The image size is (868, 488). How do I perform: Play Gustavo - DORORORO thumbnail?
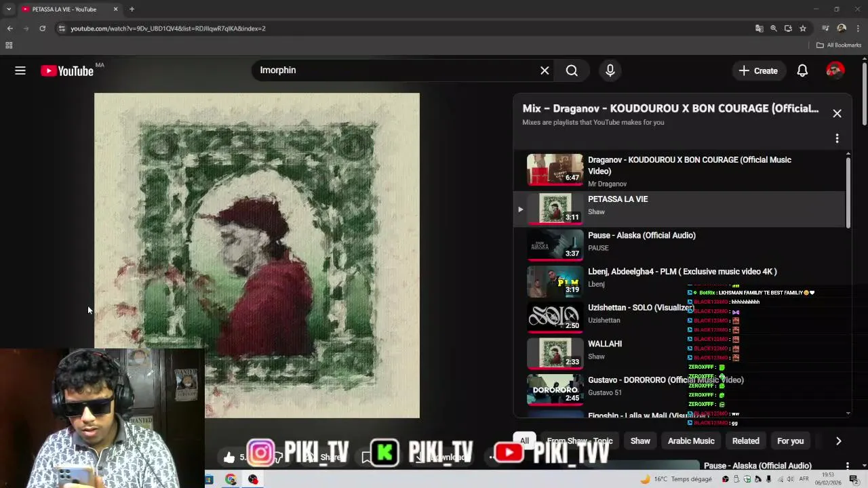point(555,390)
